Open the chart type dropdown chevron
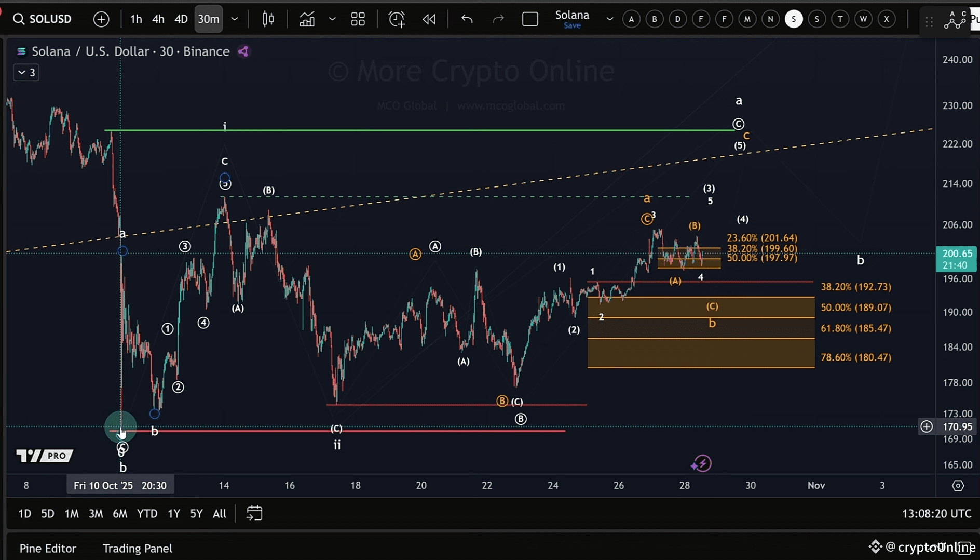Screen dimensions: 980x560 pyautogui.click(x=333, y=19)
